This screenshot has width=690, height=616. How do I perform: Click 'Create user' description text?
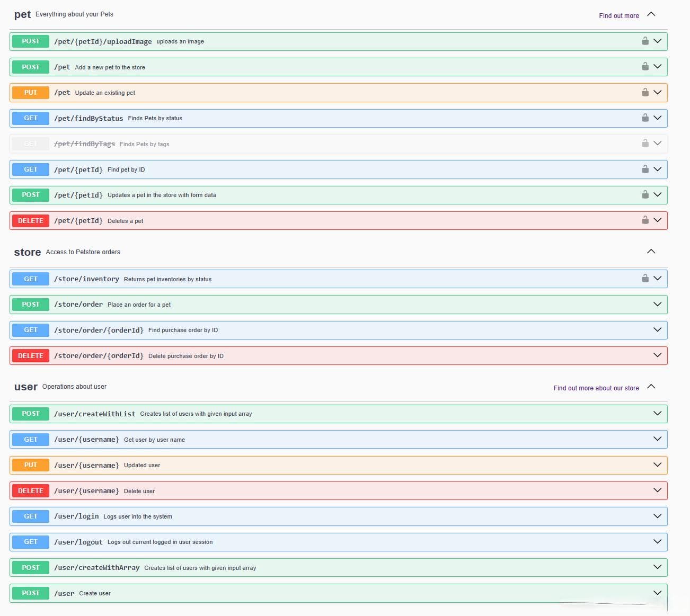click(95, 593)
